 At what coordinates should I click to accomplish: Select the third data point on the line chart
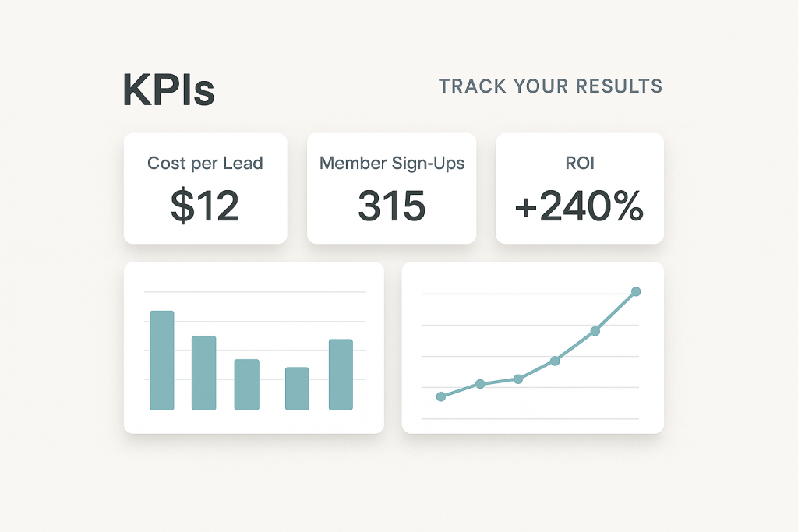click(x=517, y=379)
